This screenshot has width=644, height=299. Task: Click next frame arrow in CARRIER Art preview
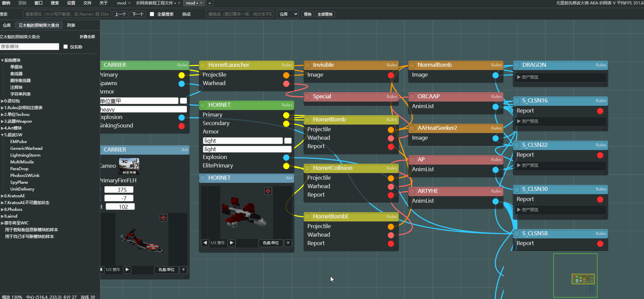coord(127,270)
